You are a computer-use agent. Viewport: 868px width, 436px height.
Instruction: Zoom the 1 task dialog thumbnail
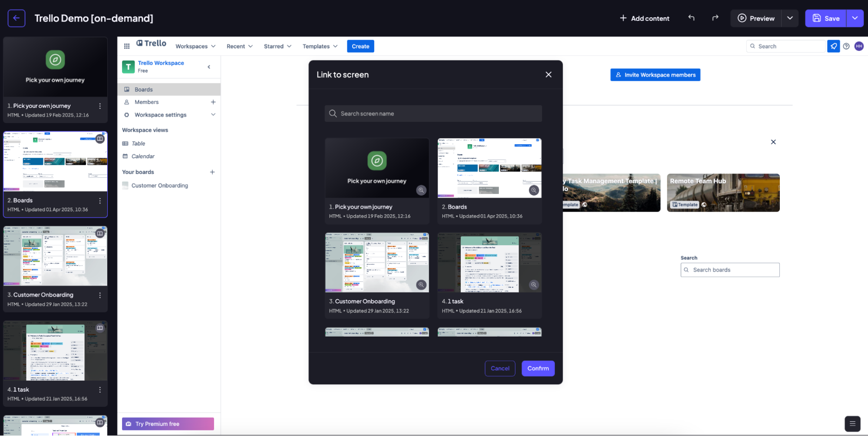[534, 285]
